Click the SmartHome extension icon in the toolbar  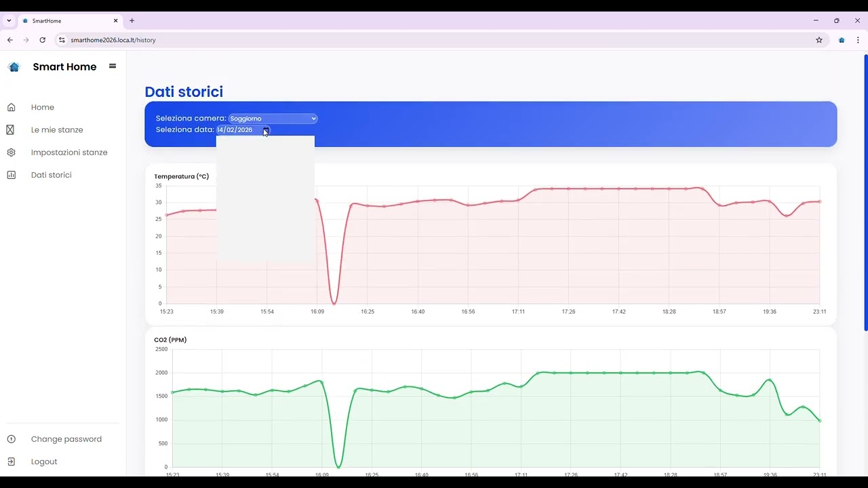[x=842, y=40]
